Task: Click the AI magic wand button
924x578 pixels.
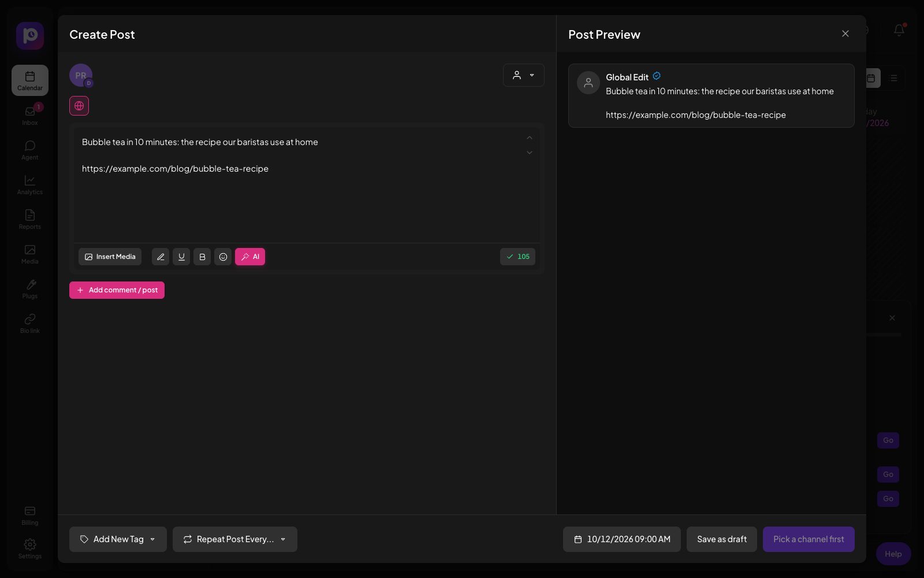Action: [250, 257]
